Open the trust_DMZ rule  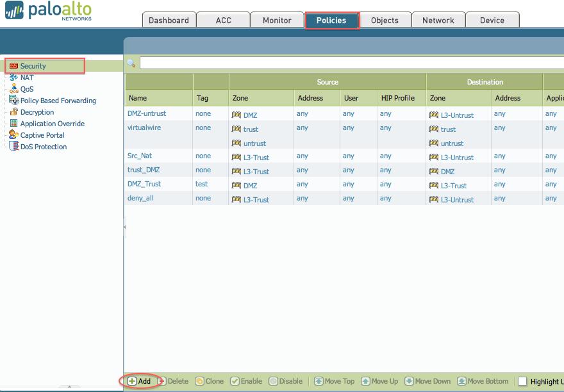[x=144, y=170]
